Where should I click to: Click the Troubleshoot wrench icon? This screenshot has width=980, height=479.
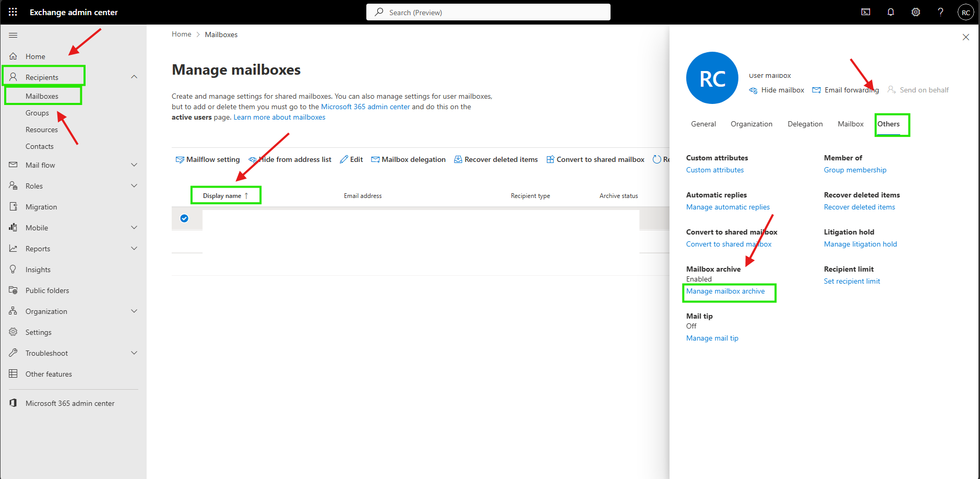14,353
